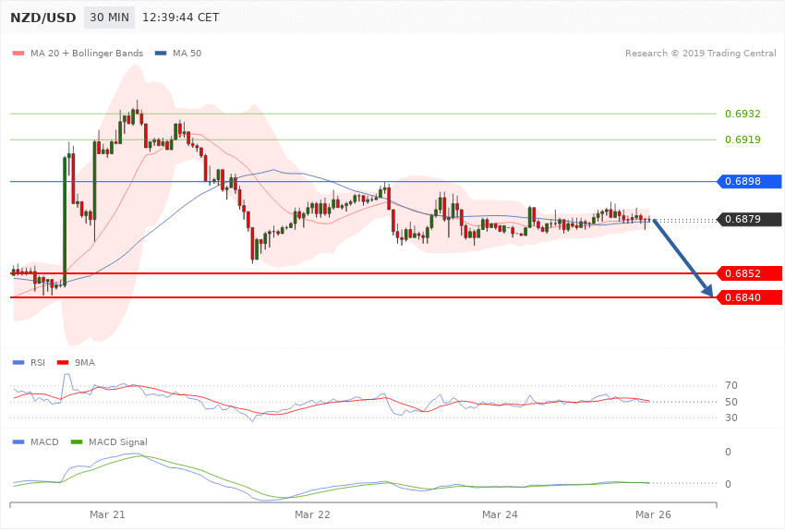The image size is (785, 532).
Task: Click the MACD legend label
Action: 44,441
